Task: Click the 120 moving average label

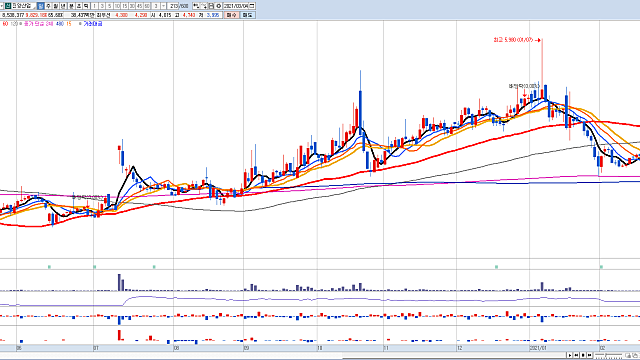Action: [14, 24]
